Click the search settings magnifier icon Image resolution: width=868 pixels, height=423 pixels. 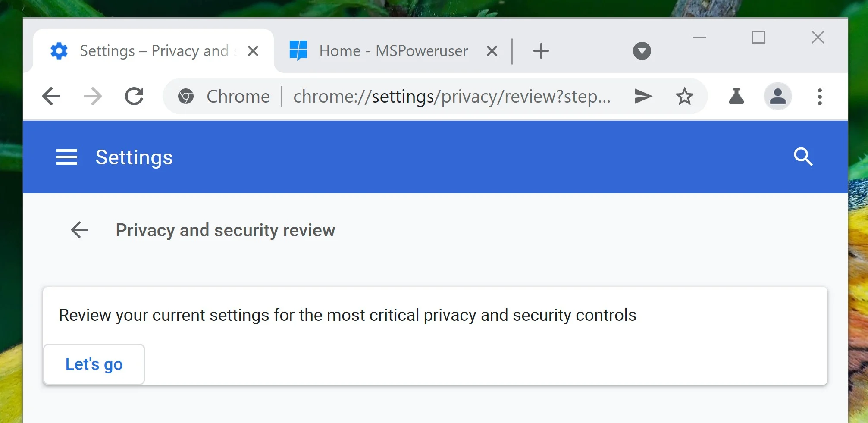[x=803, y=157]
